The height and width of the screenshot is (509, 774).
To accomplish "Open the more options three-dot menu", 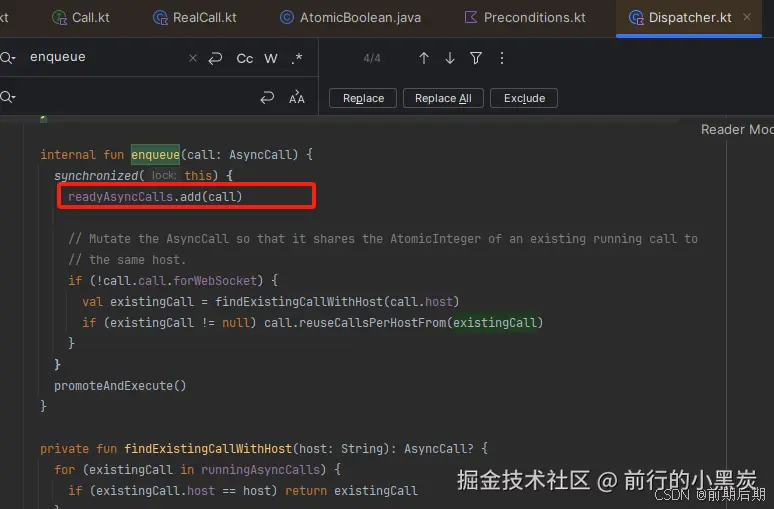I will click(x=502, y=58).
